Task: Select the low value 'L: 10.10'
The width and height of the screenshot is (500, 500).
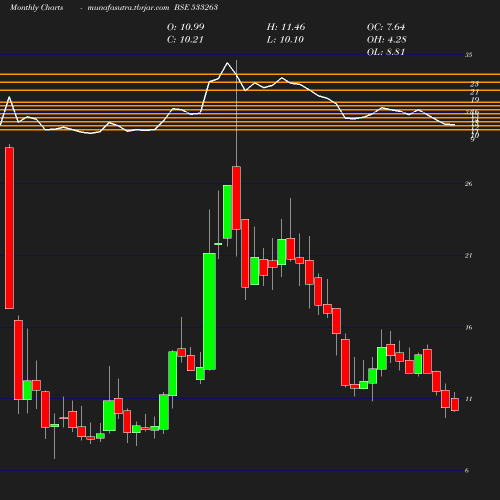Action: point(285,40)
